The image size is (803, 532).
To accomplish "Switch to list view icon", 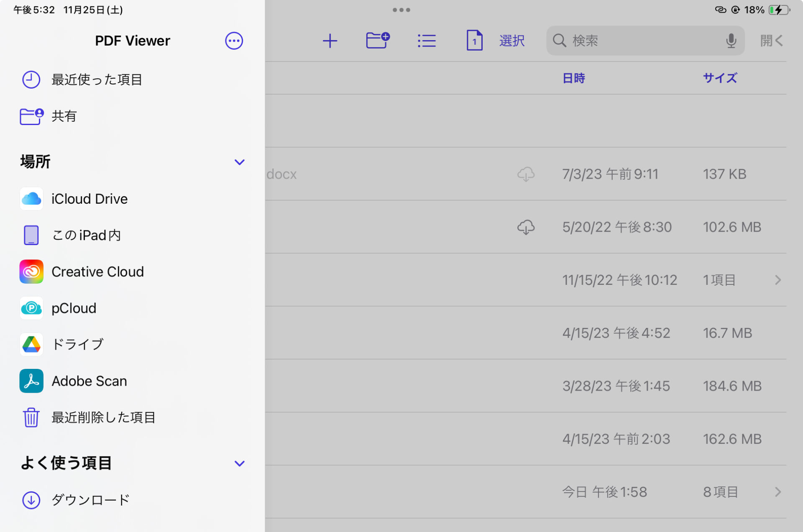I will click(427, 41).
